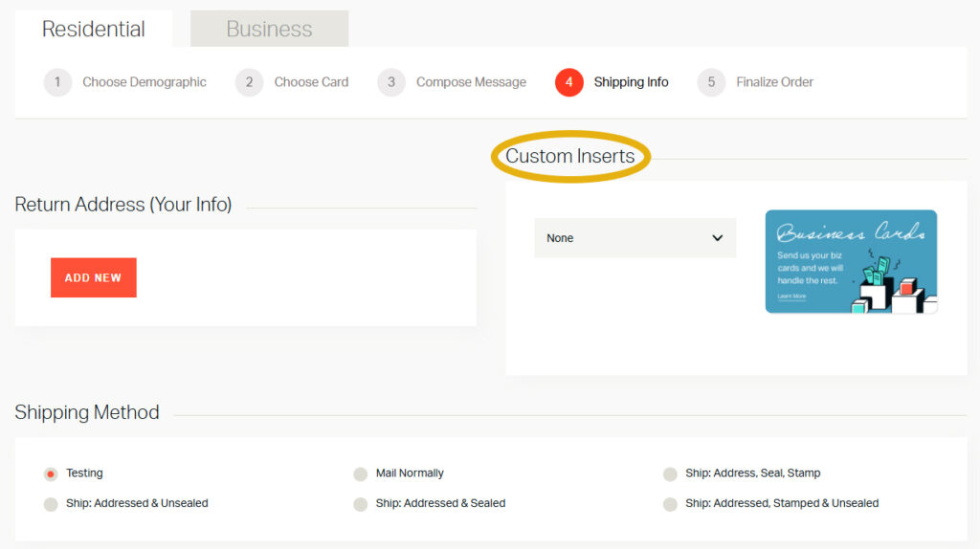Viewport: 980px width, 549px height.
Task: Choose Ship: Address, Seal, Stamp option
Action: point(670,474)
